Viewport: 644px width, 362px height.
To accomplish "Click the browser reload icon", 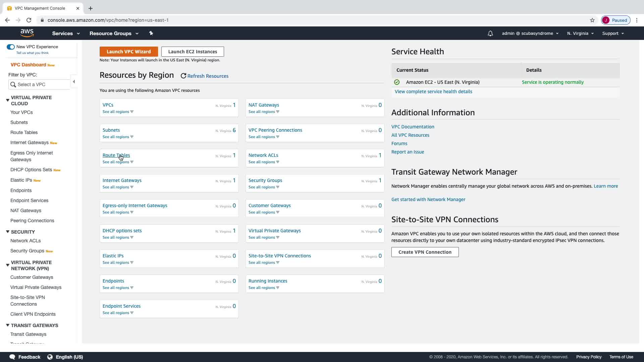I will pyautogui.click(x=29, y=20).
